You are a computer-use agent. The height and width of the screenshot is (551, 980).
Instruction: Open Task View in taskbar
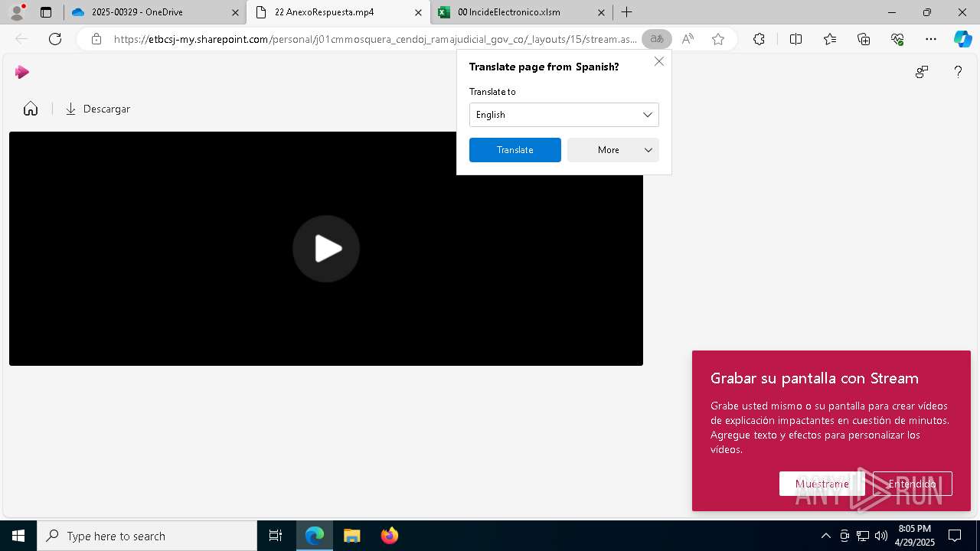click(x=276, y=536)
